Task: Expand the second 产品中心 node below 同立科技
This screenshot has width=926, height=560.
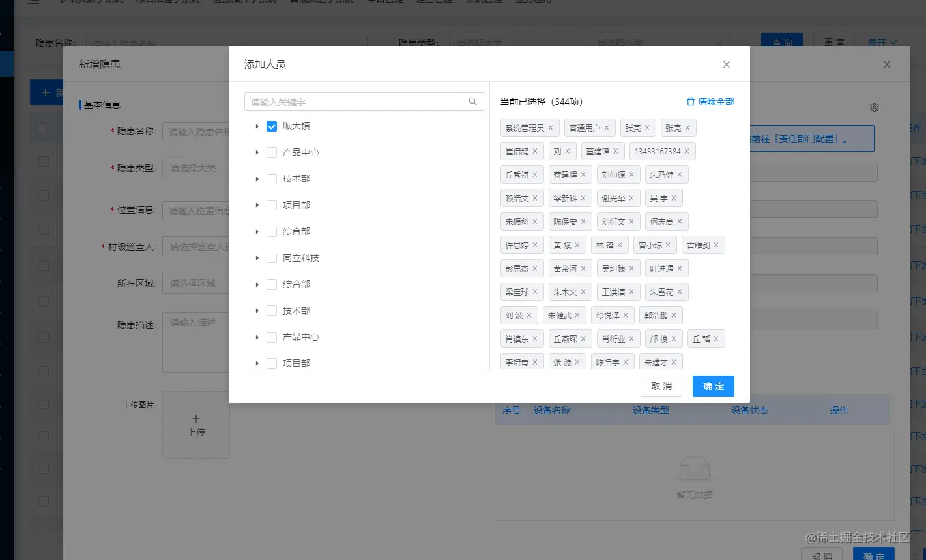Action: click(x=257, y=337)
